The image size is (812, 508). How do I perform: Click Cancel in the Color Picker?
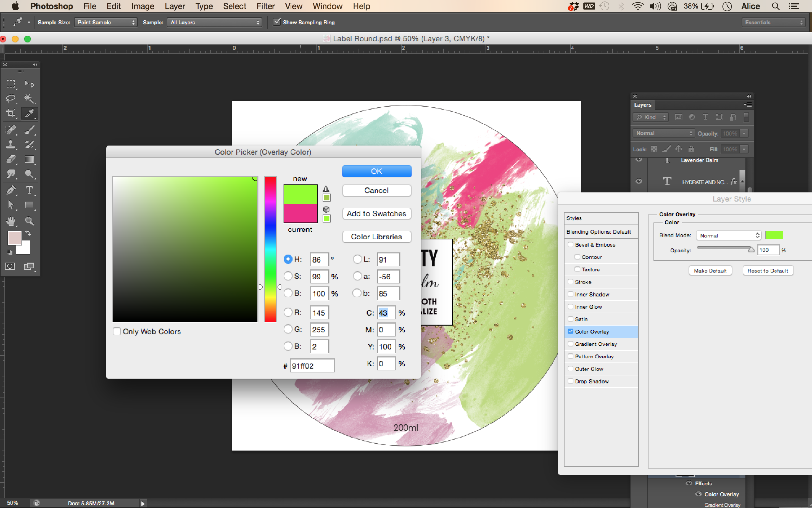[377, 190]
